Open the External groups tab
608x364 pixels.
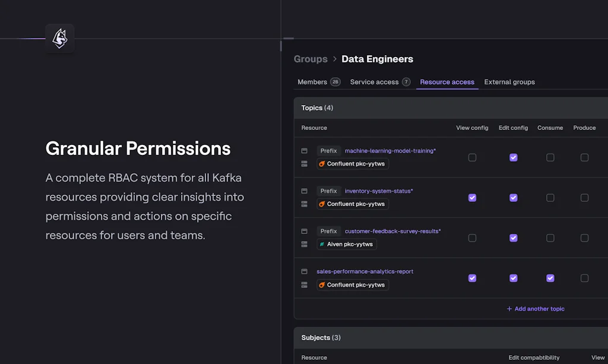(x=509, y=82)
